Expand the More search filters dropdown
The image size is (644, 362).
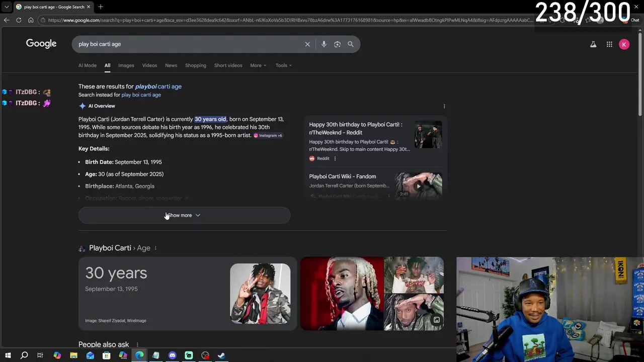(x=258, y=65)
